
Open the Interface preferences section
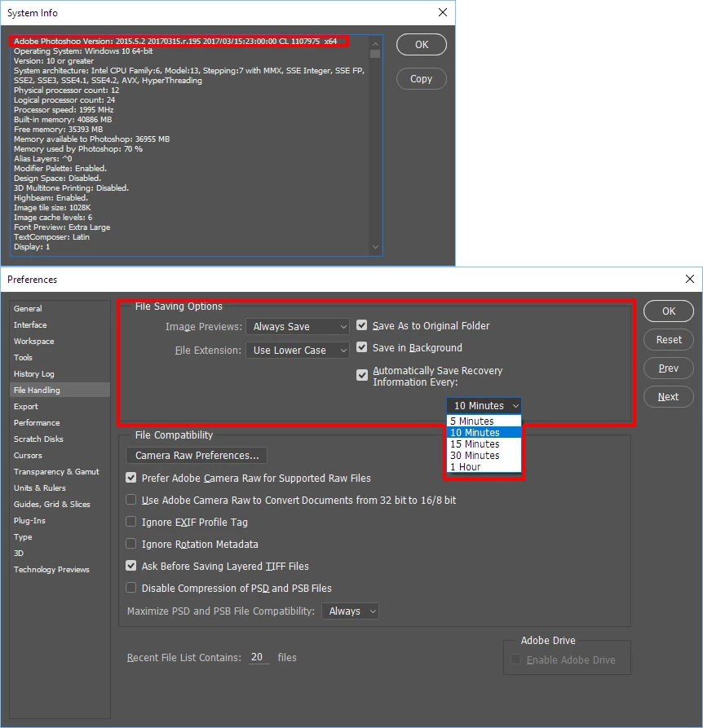point(60,325)
